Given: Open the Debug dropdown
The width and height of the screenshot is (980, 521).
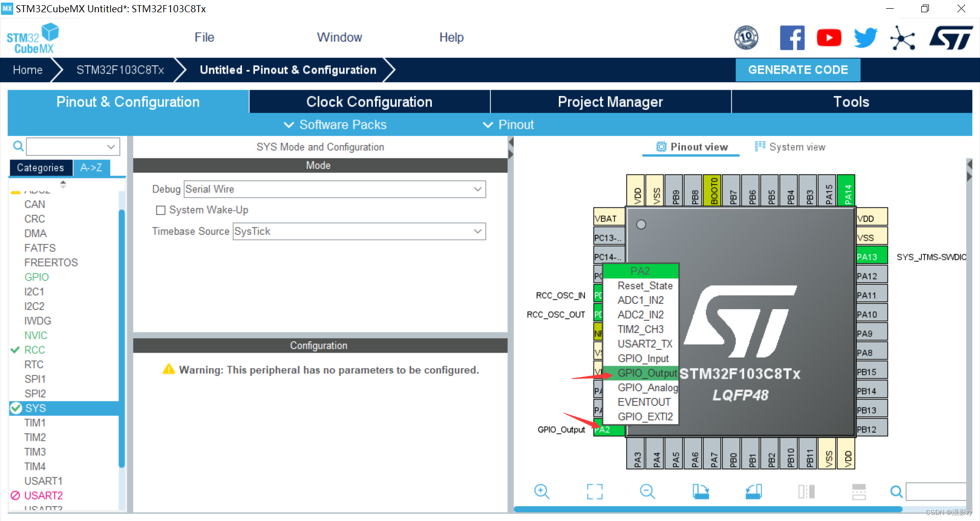Looking at the screenshot, I should 334,189.
